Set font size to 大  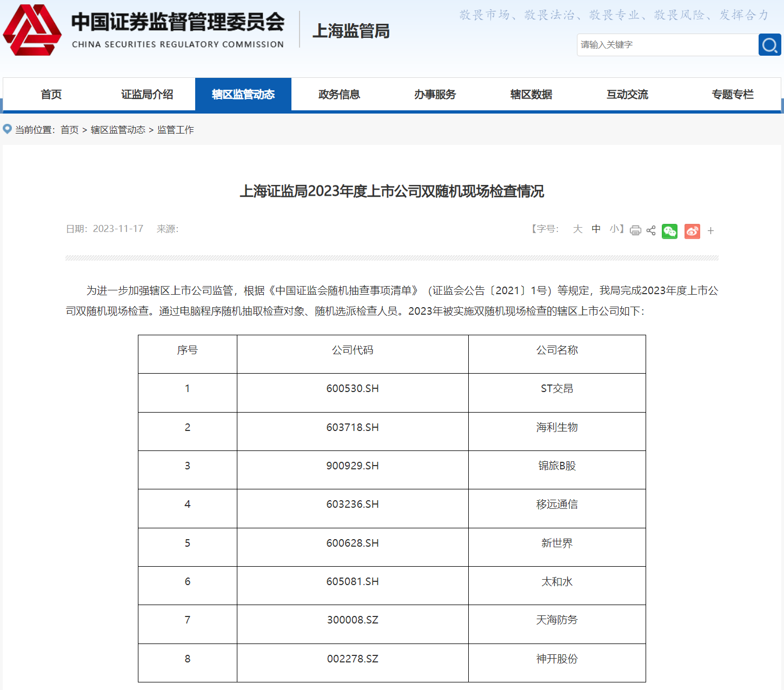click(x=578, y=229)
